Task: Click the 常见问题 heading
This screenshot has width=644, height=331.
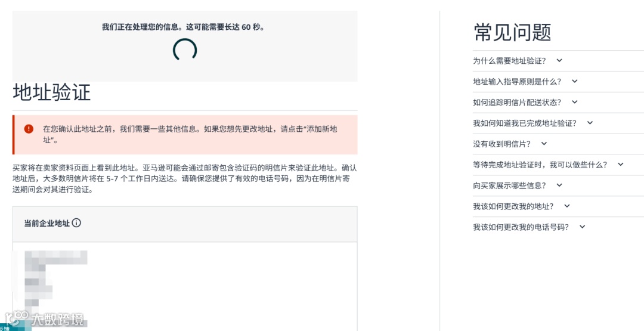Action: (x=512, y=32)
